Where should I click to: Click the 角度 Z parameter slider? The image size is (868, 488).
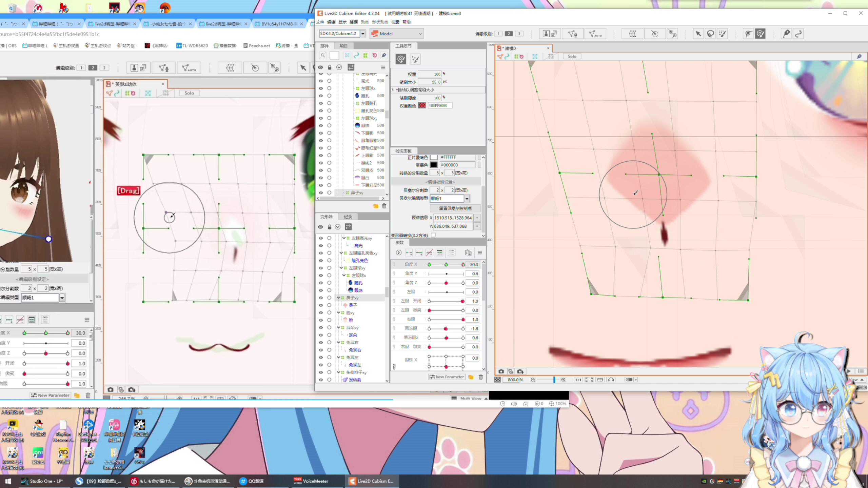coord(446,283)
